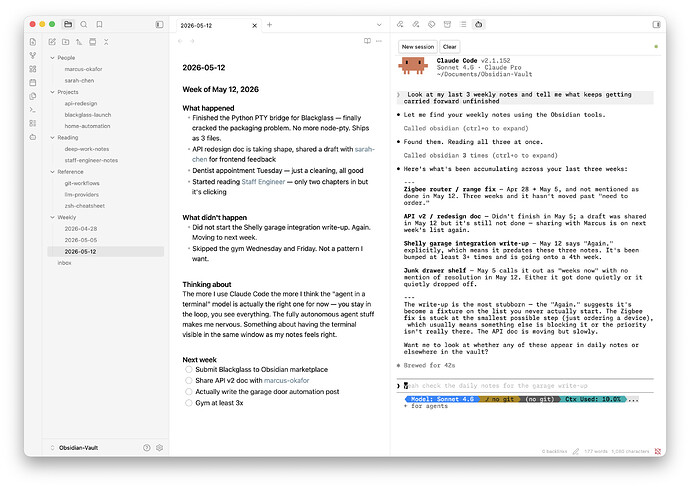690x487 pixels.
Task: Click the red sync status icon
Action: [x=658, y=451]
